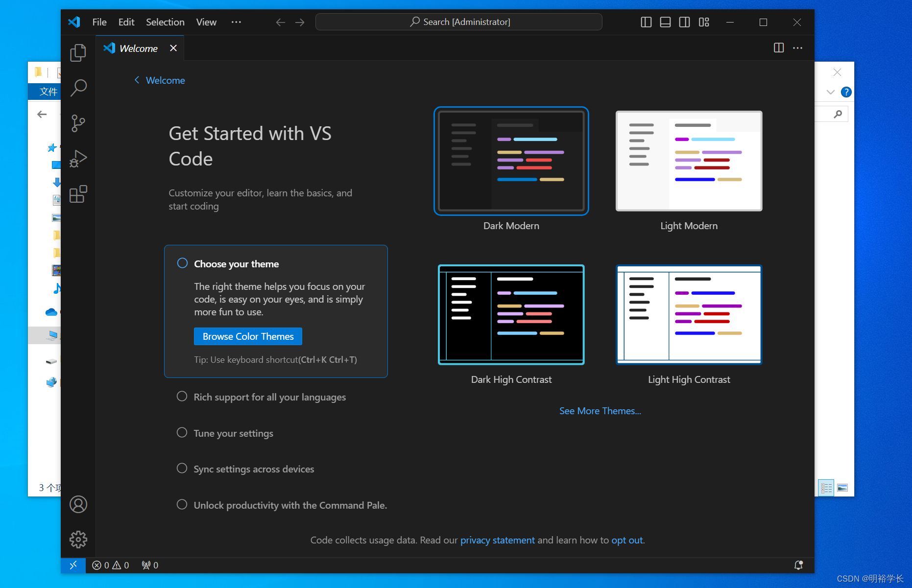Open the Manage gear menu

coord(78,540)
